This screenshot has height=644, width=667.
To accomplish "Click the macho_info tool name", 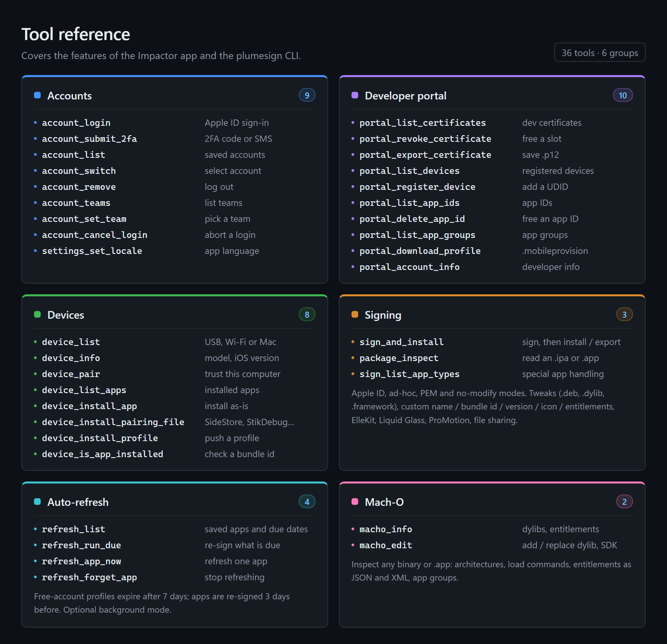I will (x=386, y=530).
